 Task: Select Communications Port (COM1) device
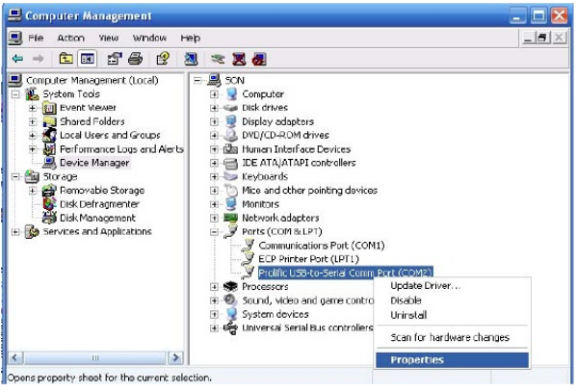[x=322, y=246]
